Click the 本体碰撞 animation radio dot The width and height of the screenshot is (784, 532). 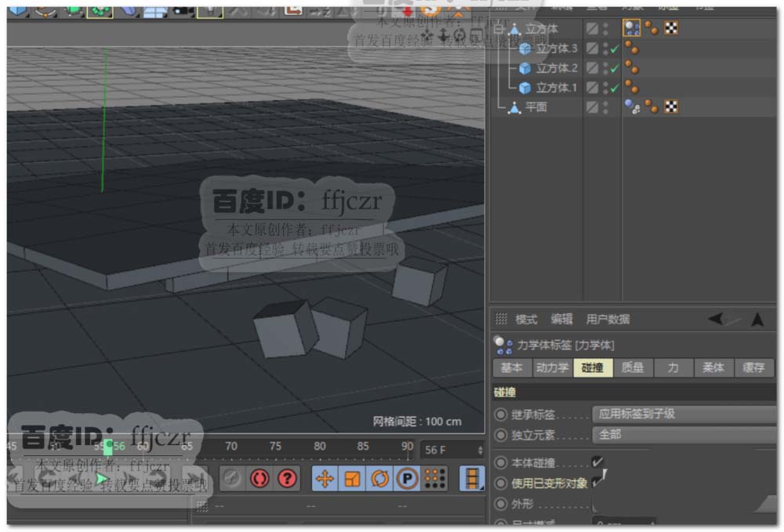tap(500, 462)
